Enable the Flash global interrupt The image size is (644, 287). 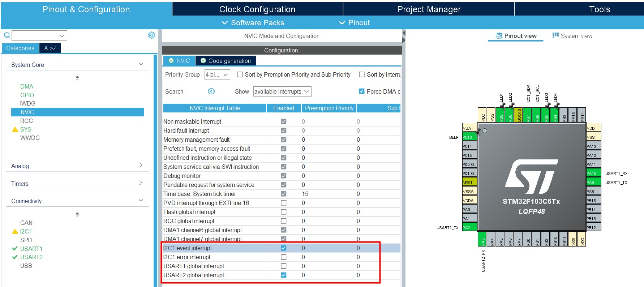click(x=284, y=212)
